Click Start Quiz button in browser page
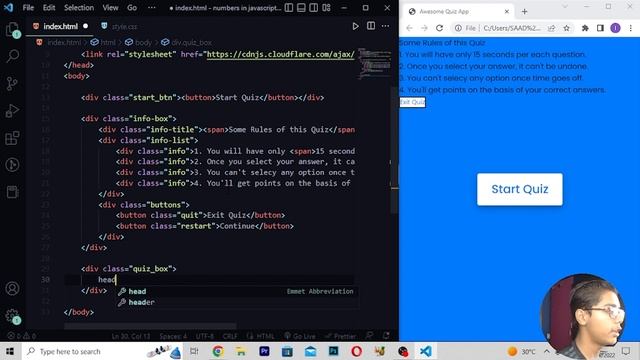Screen dimensions: 640x360 (x=520, y=189)
